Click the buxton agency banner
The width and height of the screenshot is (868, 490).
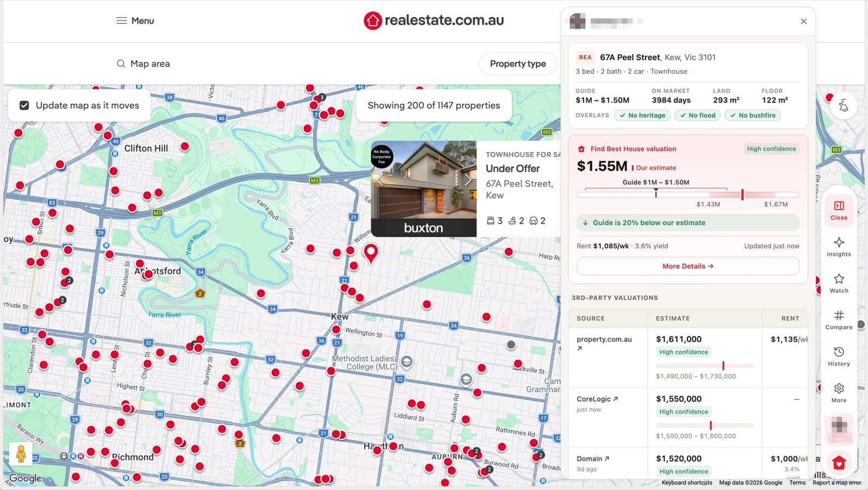click(424, 228)
